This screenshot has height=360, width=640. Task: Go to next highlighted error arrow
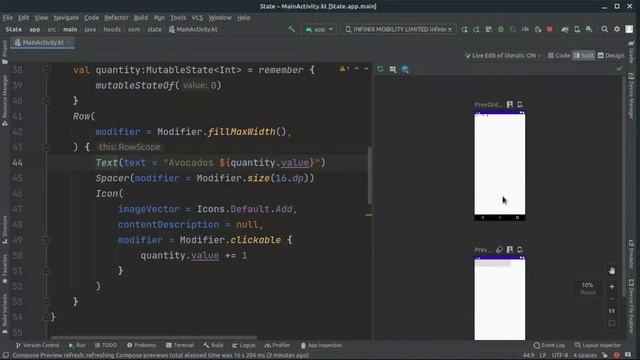[x=366, y=69]
